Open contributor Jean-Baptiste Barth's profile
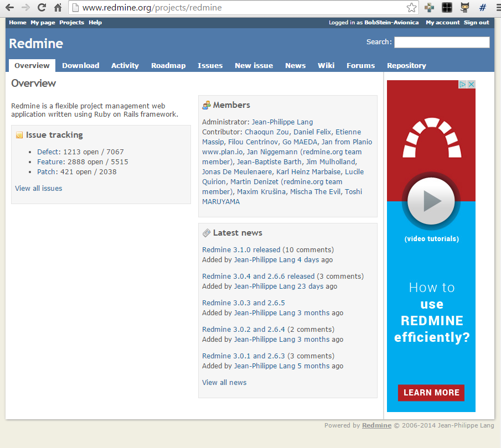Viewport: 501px width, 448px height. click(269, 162)
